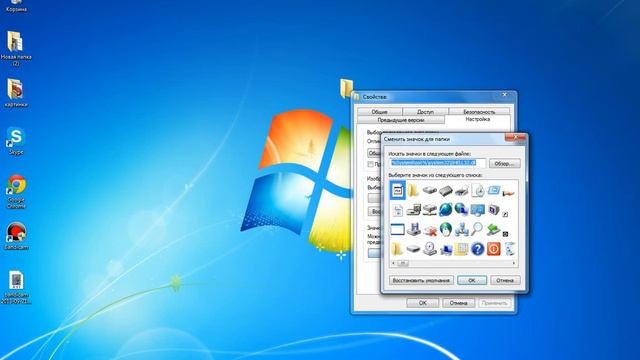The height and width of the screenshot is (360, 640).
Task: Select the highlighted picture file icon
Action: pos(397,190)
